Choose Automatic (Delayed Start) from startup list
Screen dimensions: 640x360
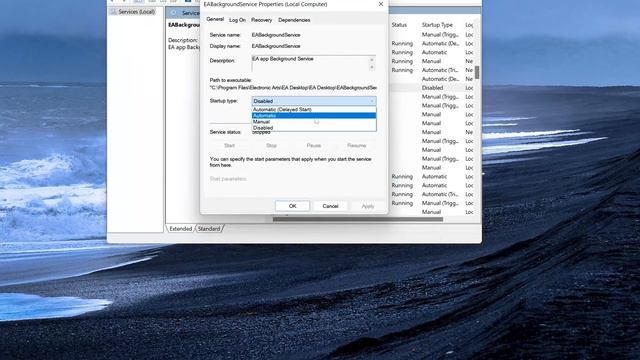314,109
